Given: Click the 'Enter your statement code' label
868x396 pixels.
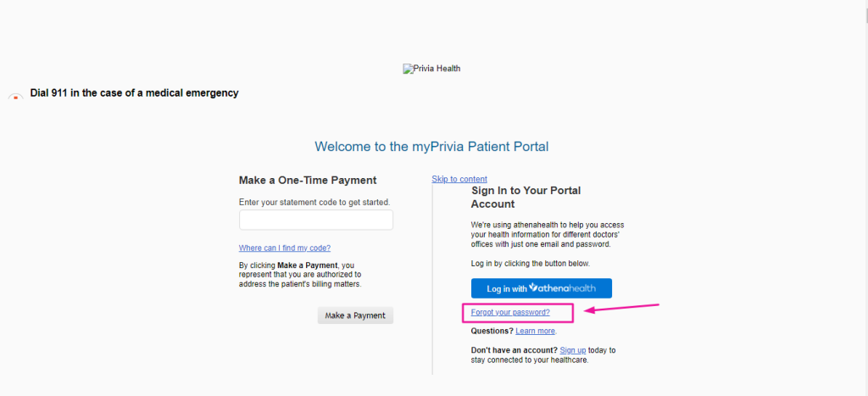Looking at the screenshot, I should coord(319,202).
